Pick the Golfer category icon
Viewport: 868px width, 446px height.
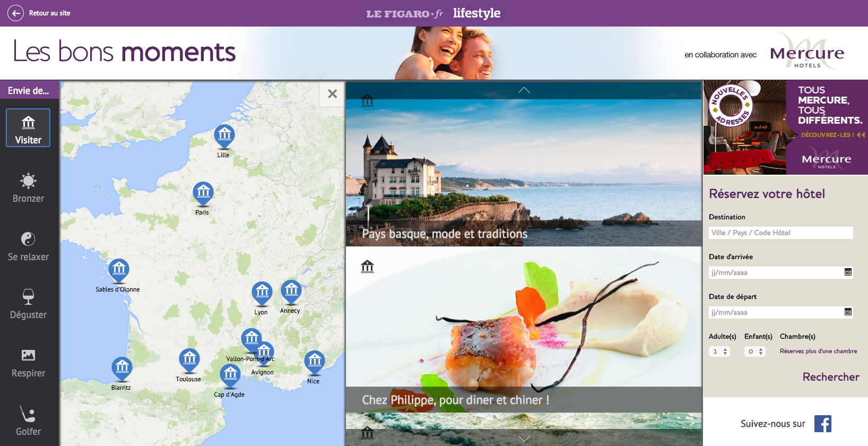click(28, 414)
